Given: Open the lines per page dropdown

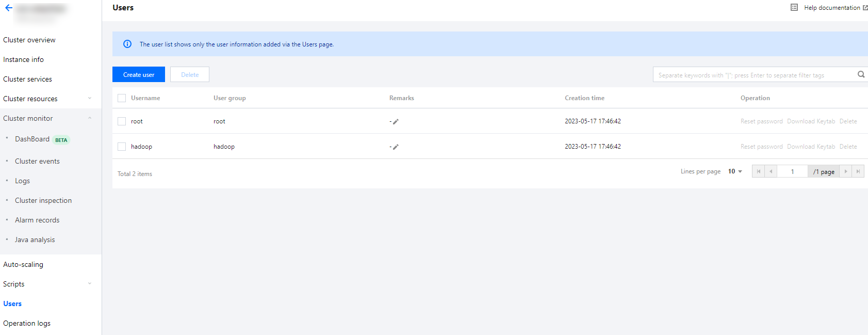Looking at the screenshot, I should tap(735, 171).
